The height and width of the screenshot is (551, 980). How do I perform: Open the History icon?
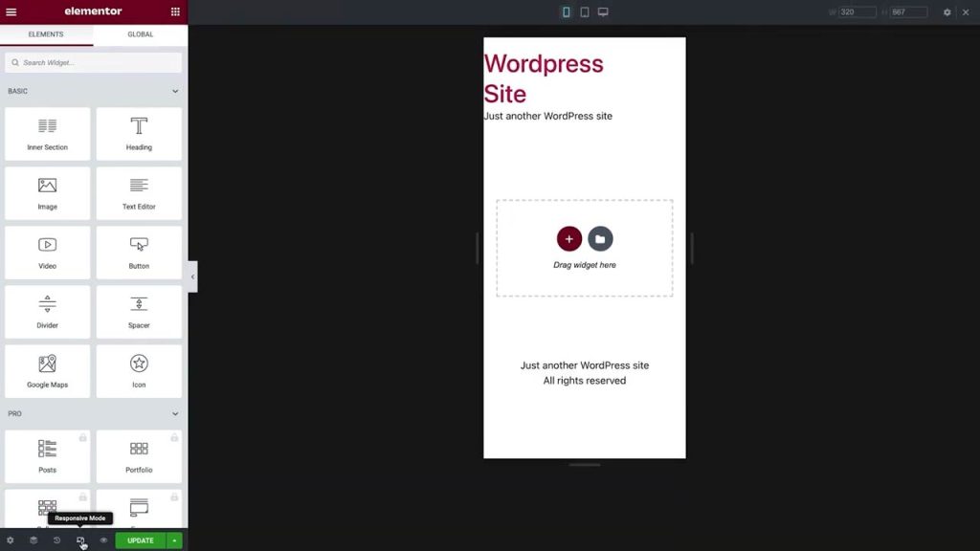[x=56, y=540]
